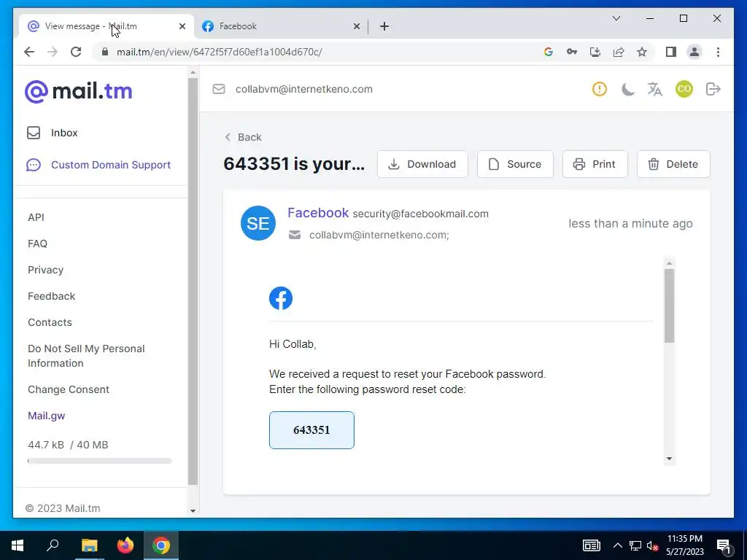This screenshot has width=747, height=560.
Task: Click the API sidebar link
Action: point(36,217)
